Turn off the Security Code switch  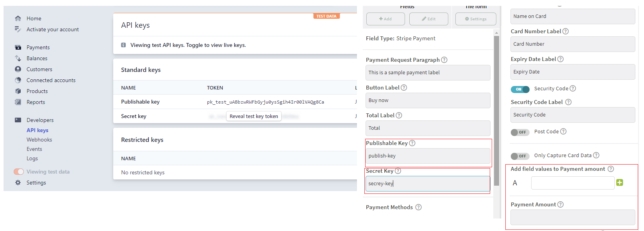click(x=520, y=89)
